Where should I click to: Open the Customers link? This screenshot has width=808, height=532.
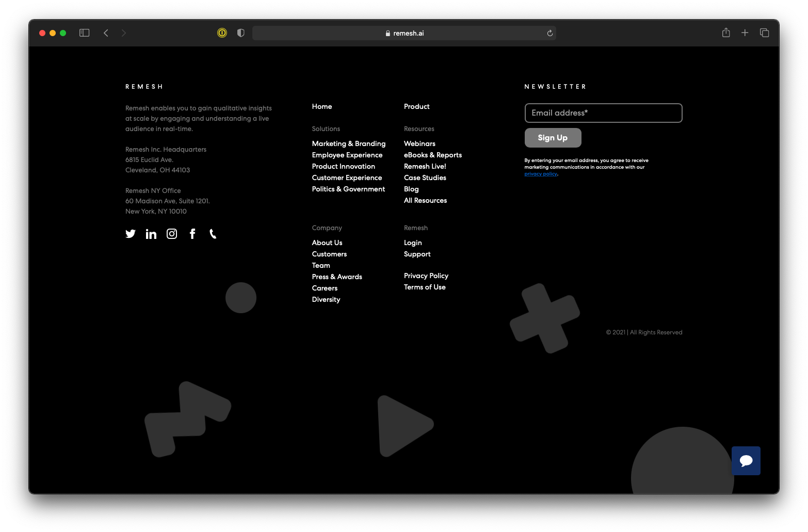click(x=330, y=254)
